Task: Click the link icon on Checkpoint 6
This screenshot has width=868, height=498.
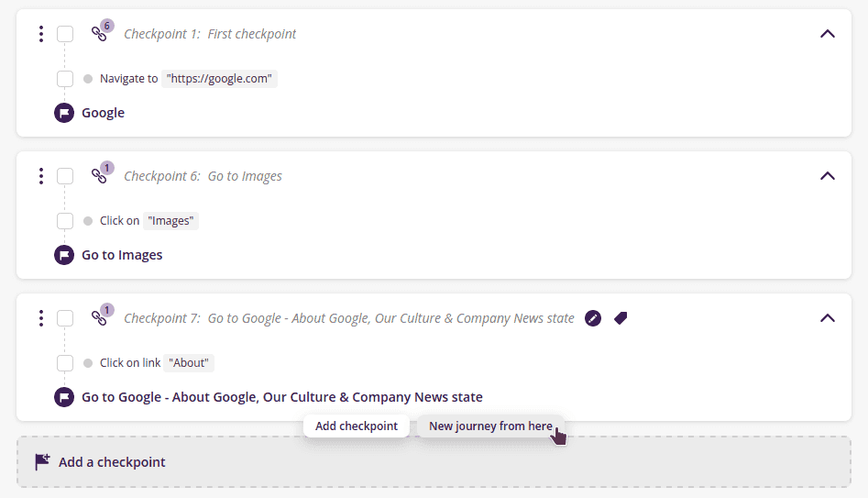Action: pos(99,176)
